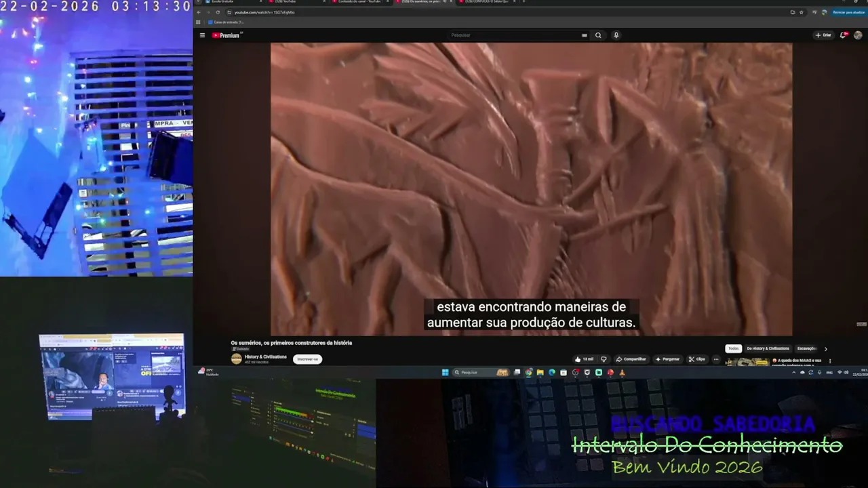Like the video with thumbs up

[584, 359]
